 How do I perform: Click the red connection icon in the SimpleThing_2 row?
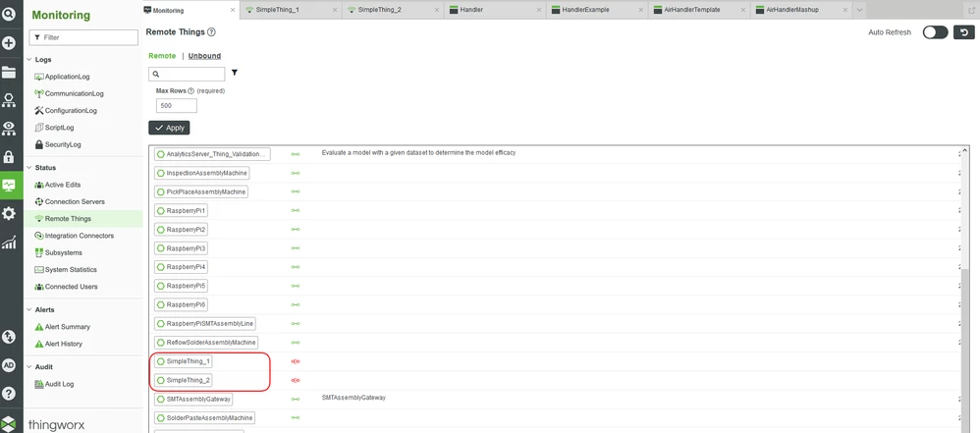click(x=296, y=380)
